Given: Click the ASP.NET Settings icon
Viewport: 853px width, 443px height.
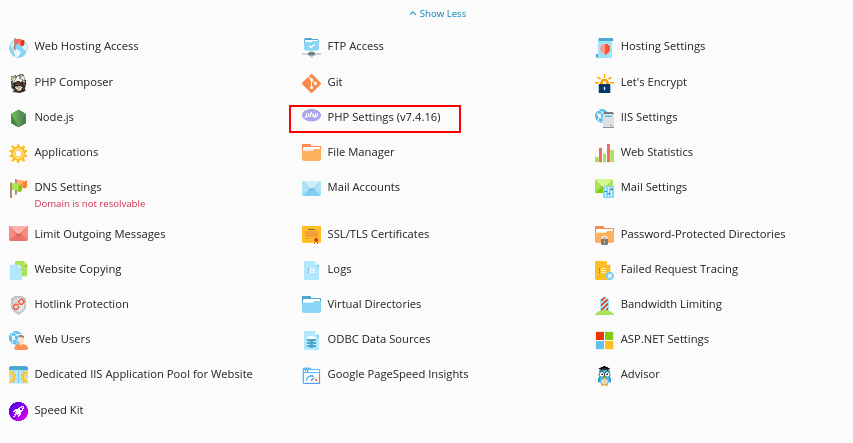Looking at the screenshot, I should (604, 339).
